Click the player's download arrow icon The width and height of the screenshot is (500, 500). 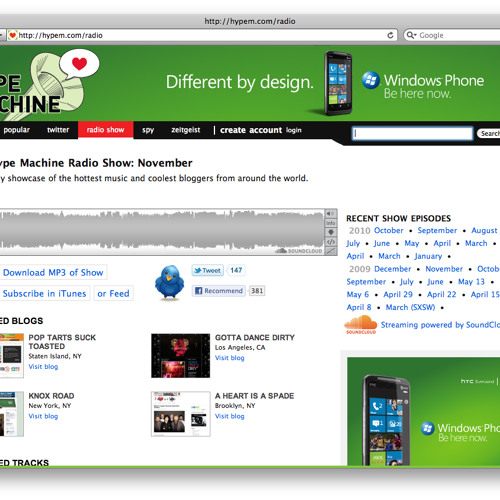click(x=331, y=232)
